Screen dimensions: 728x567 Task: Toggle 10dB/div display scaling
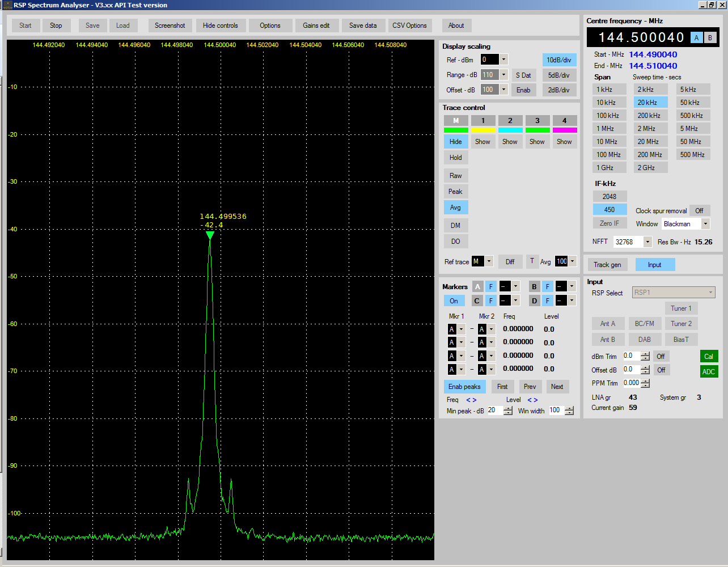[559, 60]
